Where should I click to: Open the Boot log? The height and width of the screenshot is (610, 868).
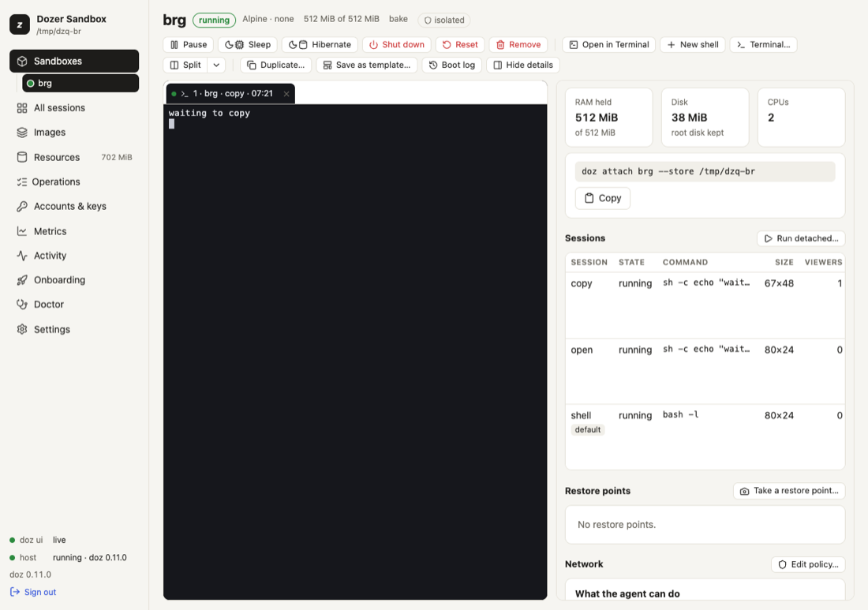click(451, 65)
